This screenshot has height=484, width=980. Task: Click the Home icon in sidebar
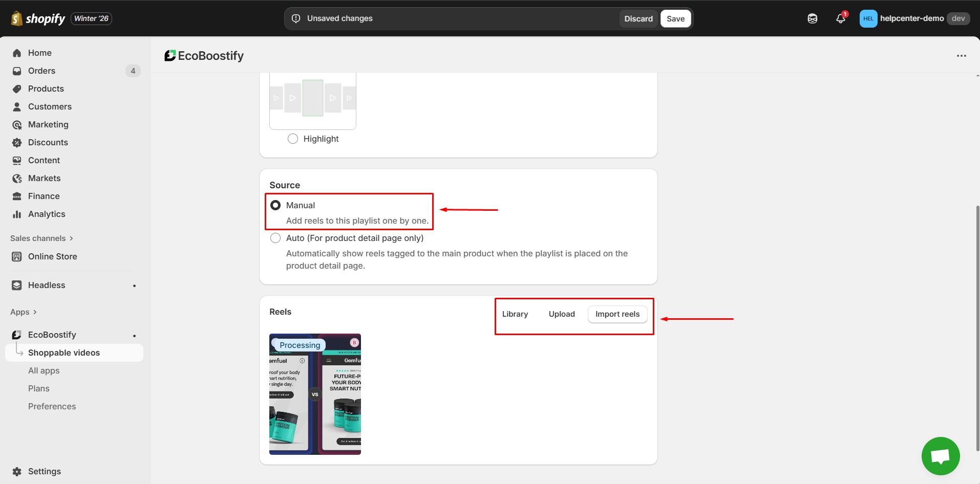click(x=17, y=53)
